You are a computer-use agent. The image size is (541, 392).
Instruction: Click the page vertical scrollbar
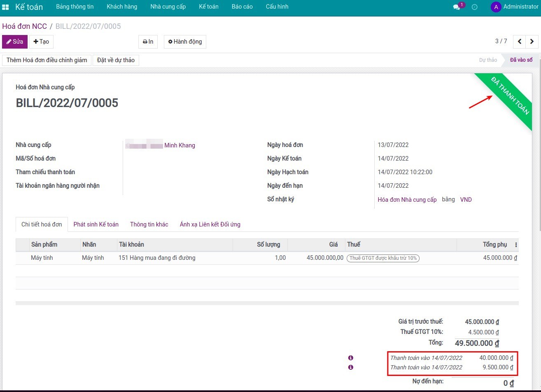point(539,145)
